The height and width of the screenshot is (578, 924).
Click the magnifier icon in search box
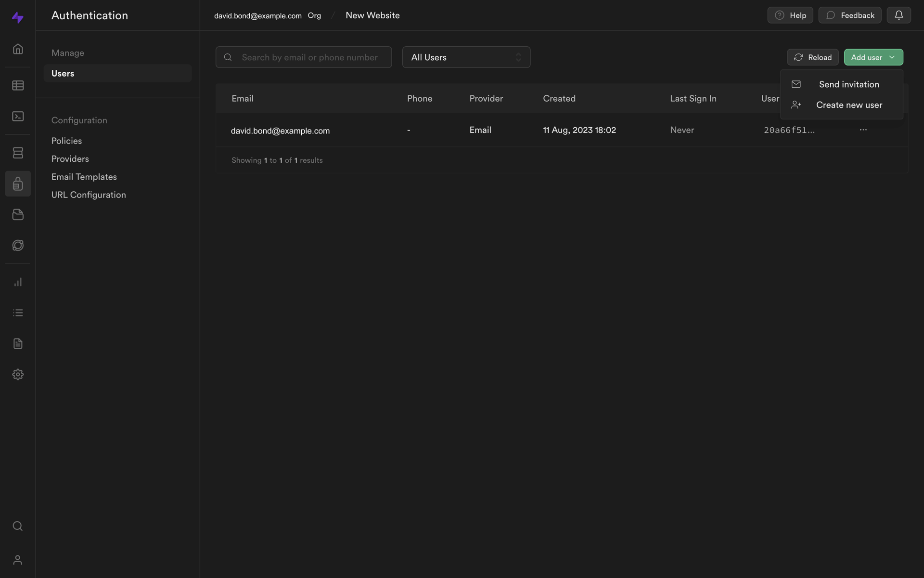(x=228, y=57)
